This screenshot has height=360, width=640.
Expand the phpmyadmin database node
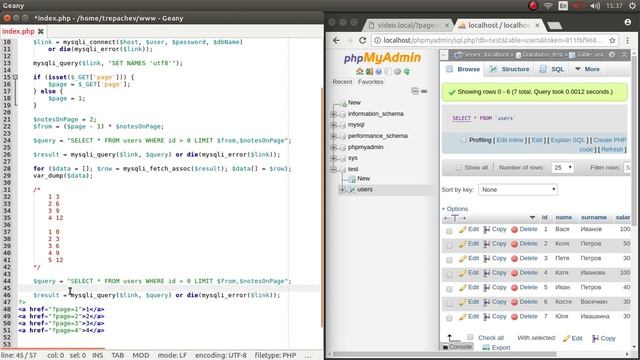click(x=334, y=147)
